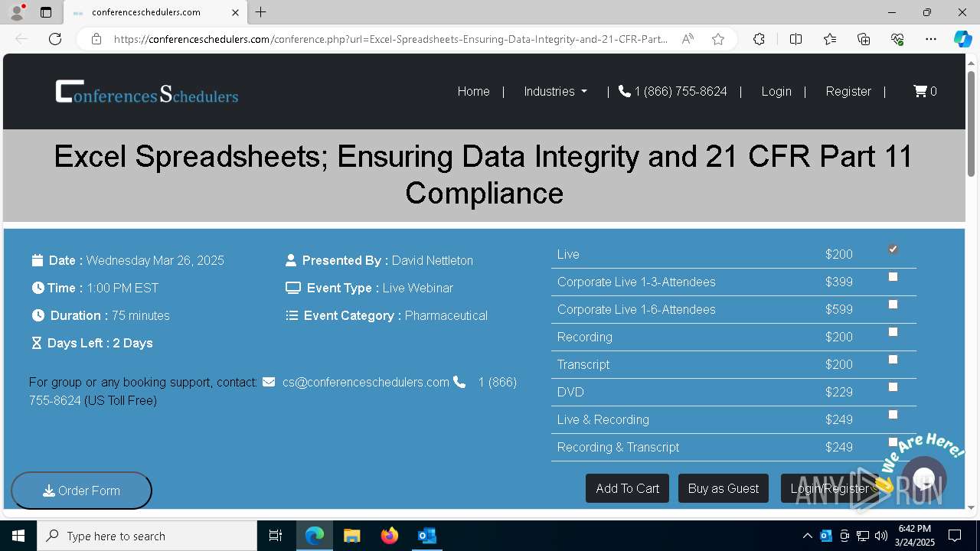Click Add To Cart button
The width and height of the screenshot is (980, 551).
628,488
